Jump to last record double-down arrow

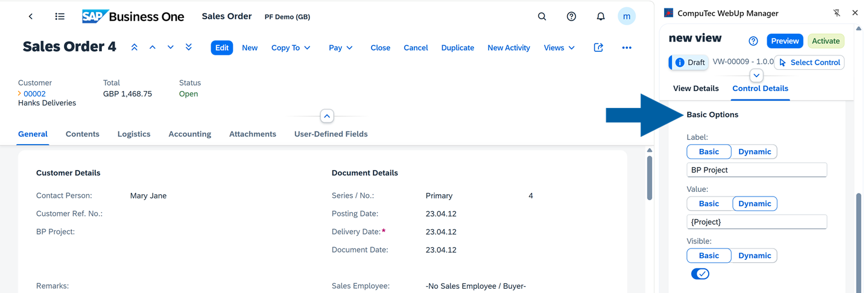click(189, 48)
